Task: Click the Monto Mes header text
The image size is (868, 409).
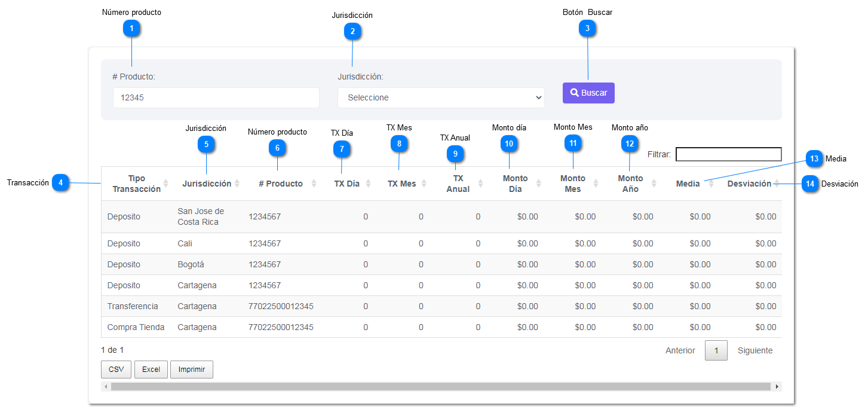Action: [x=572, y=184]
